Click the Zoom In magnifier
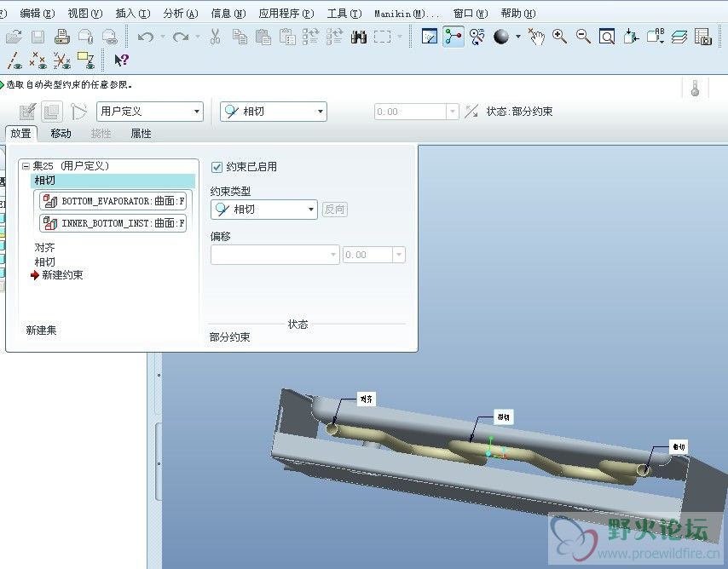The height and width of the screenshot is (569, 728). pos(559,37)
